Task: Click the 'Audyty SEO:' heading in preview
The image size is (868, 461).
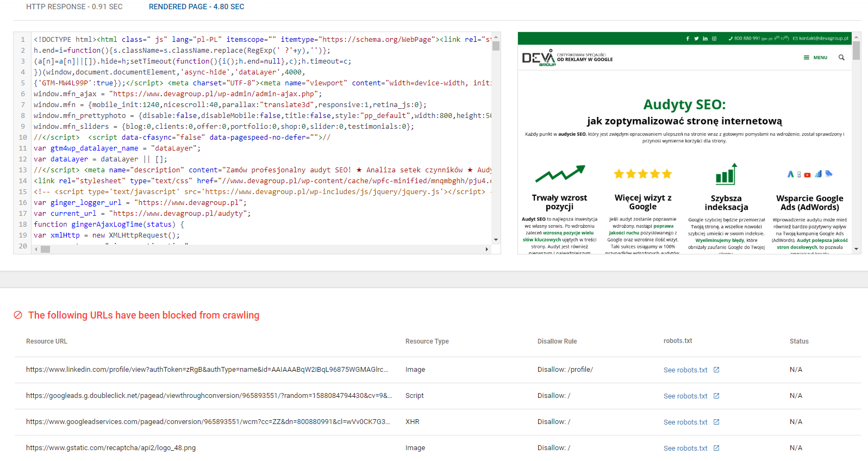Action: point(685,104)
